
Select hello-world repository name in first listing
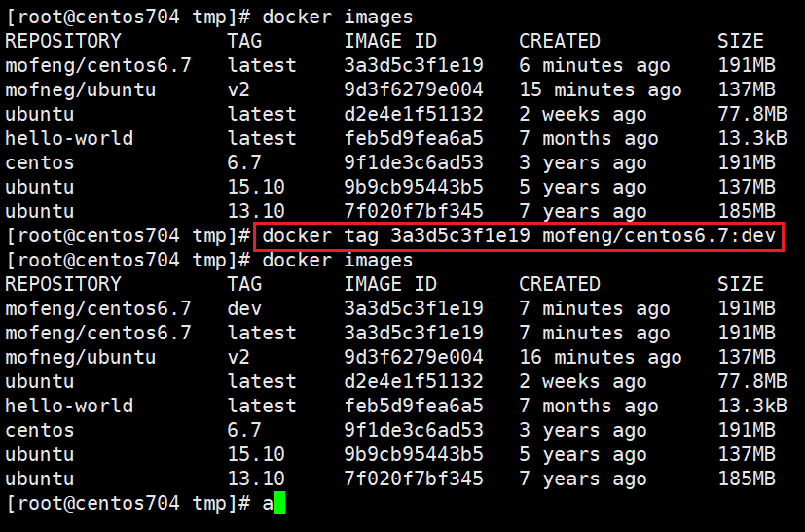pyautogui.click(x=69, y=138)
